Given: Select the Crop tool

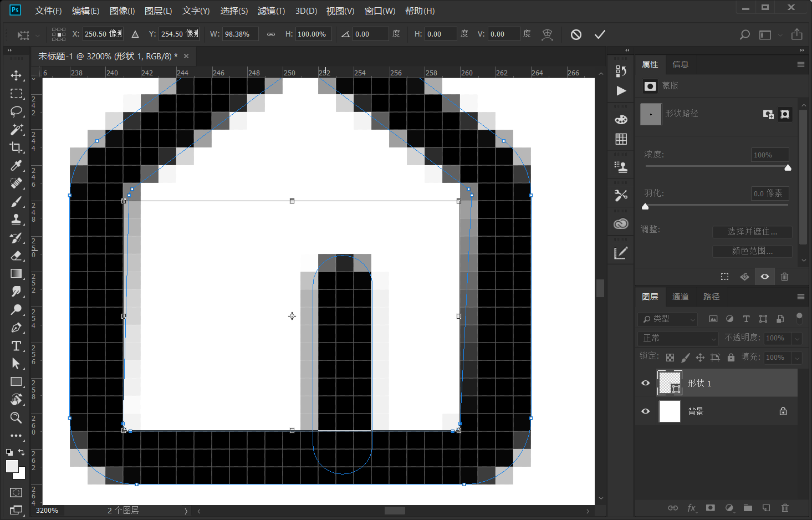Looking at the screenshot, I should (16, 147).
